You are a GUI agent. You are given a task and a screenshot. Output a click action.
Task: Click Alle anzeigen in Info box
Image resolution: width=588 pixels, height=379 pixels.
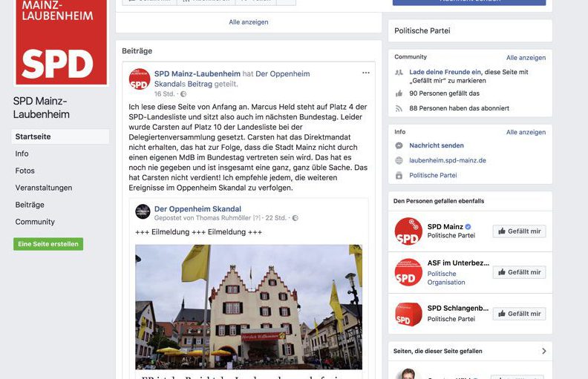[x=526, y=132]
